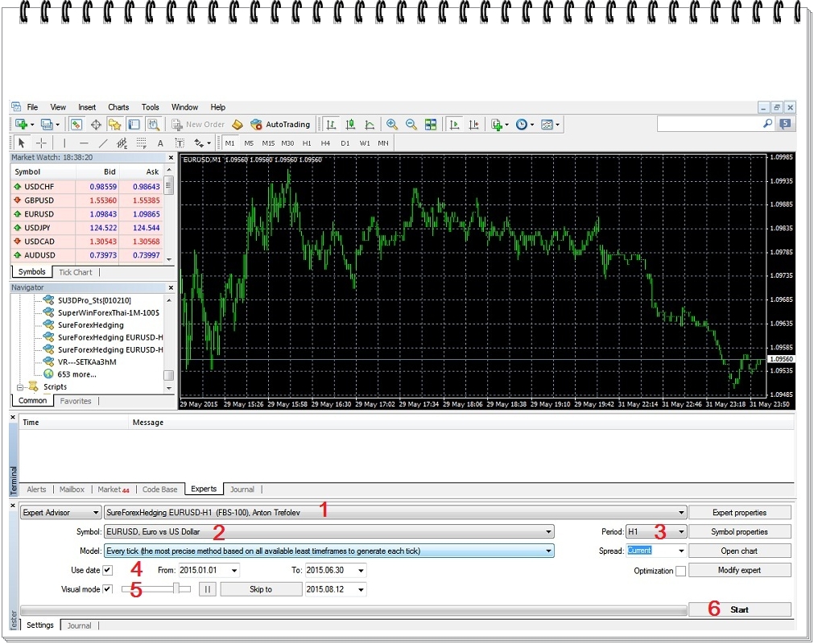
Task: Open the tester Period H1 dropdown
Action: click(656, 532)
